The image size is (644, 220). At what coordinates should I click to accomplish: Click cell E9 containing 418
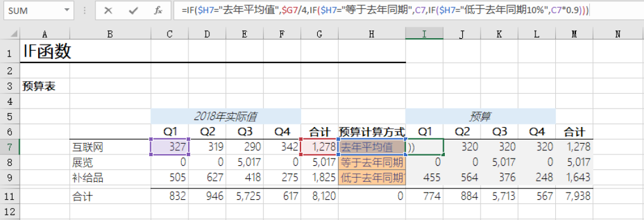tap(244, 177)
